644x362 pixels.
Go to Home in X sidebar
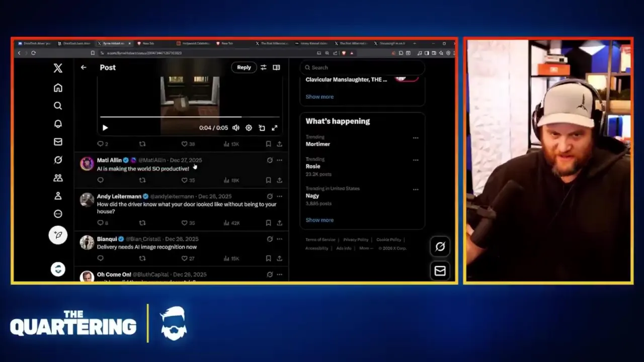[x=58, y=88]
